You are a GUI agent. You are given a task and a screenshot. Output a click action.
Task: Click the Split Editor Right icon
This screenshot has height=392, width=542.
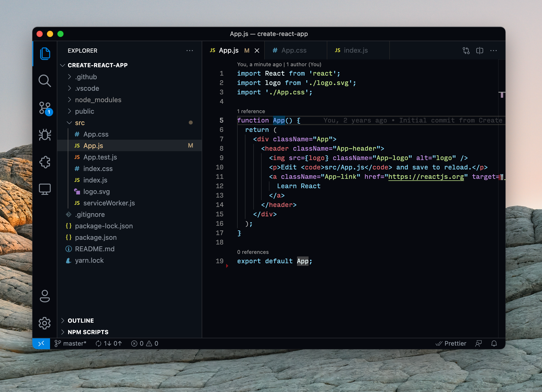479,51
